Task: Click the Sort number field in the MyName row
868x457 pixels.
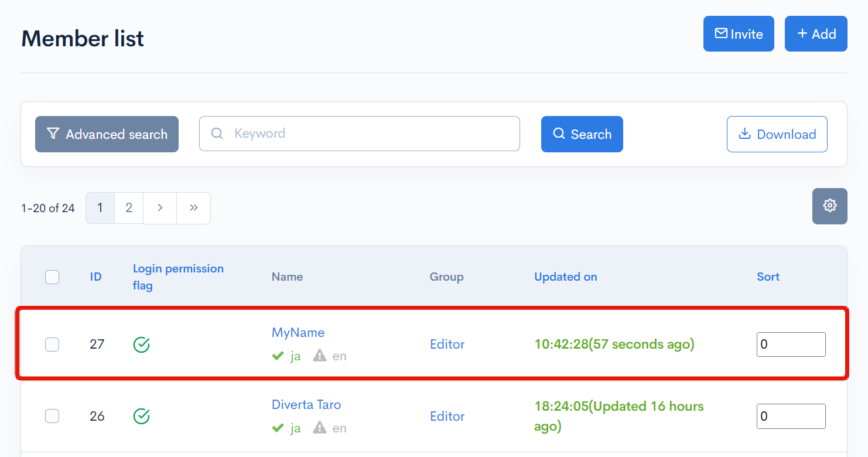Action: (791, 345)
